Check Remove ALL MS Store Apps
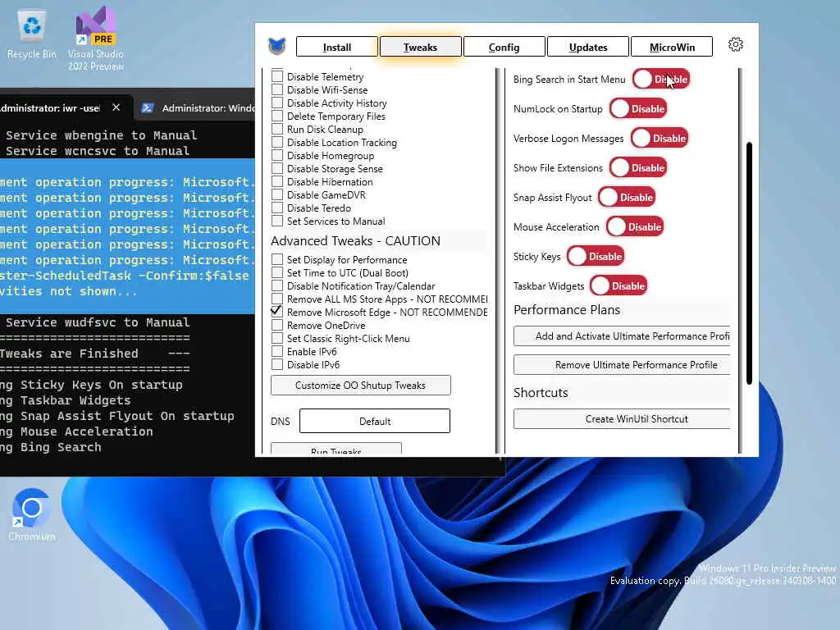The height and width of the screenshot is (630, 840). click(277, 299)
